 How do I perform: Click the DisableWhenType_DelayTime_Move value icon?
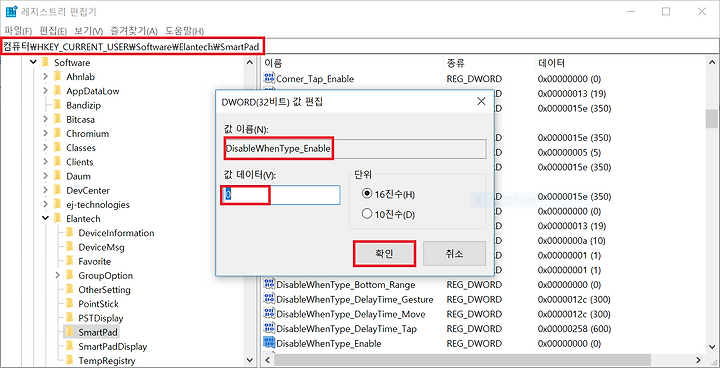point(269,314)
